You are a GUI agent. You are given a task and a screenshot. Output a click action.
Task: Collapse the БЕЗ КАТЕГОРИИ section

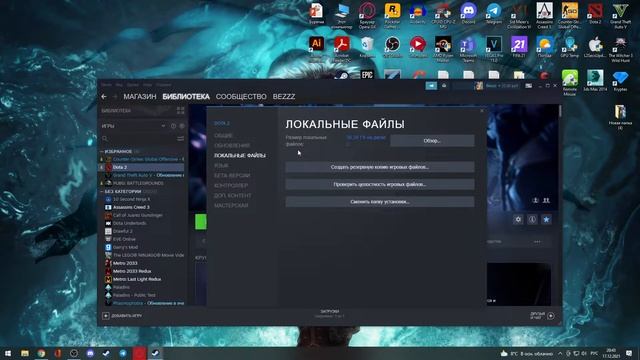click(102, 191)
